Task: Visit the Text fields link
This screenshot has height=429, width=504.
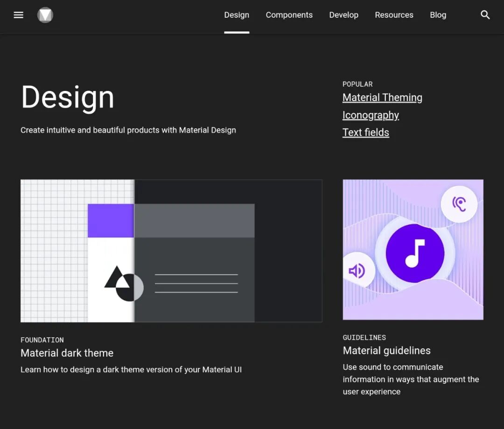Action: tap(366, 132)
